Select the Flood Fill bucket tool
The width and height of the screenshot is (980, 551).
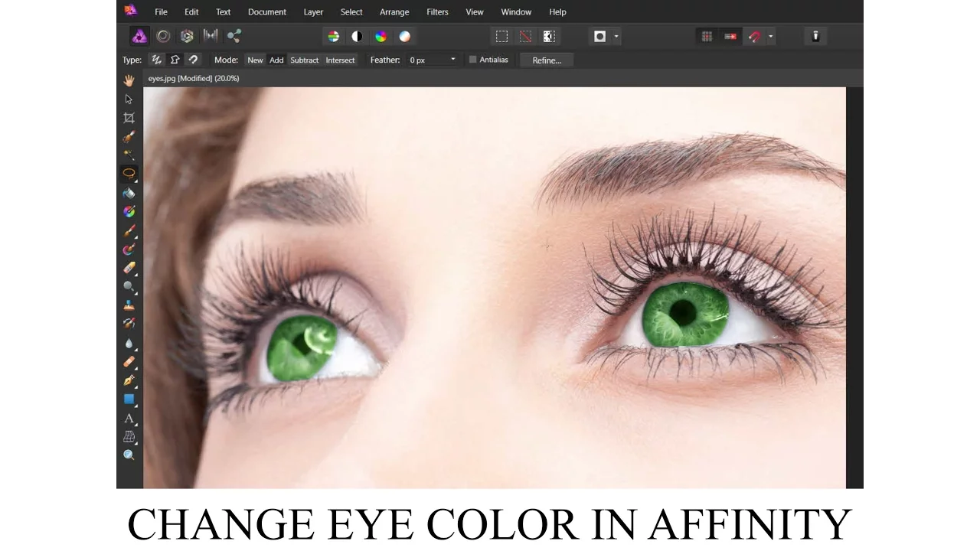pos(129,193)
